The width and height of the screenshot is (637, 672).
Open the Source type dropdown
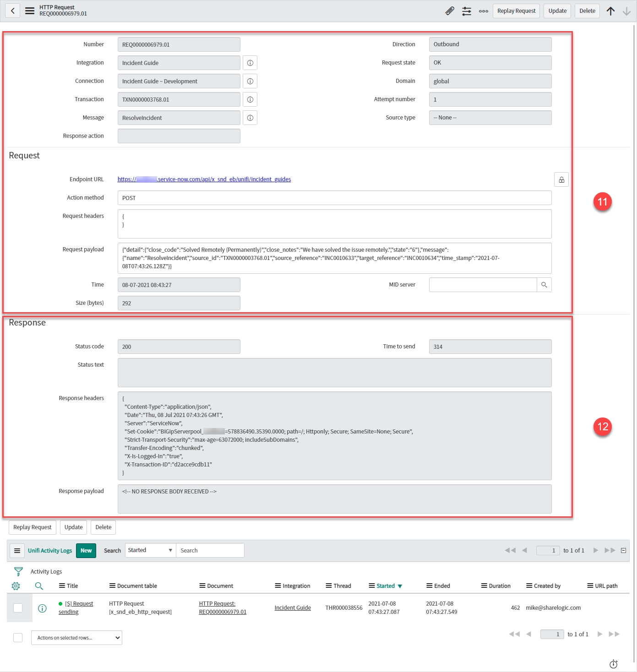click(x=490, y=118)
